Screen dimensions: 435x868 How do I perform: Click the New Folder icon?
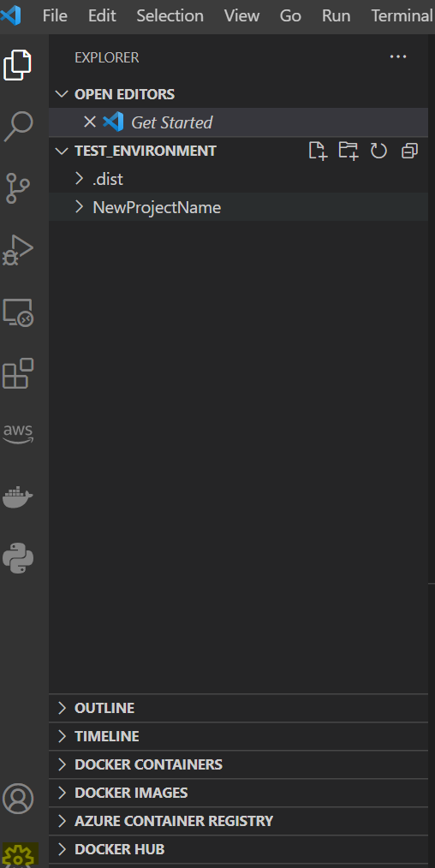pos(349,151)
